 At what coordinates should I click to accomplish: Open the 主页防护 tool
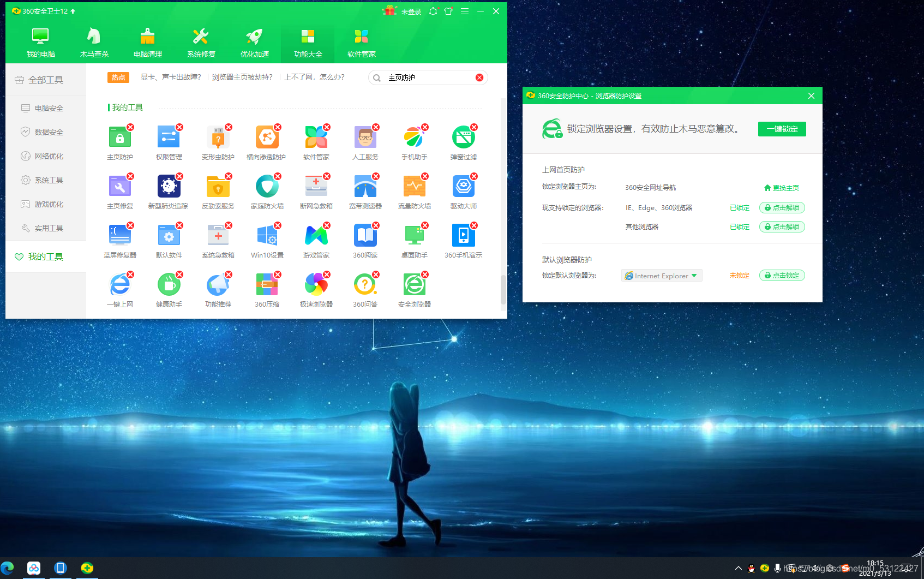(x=120, y=143)
